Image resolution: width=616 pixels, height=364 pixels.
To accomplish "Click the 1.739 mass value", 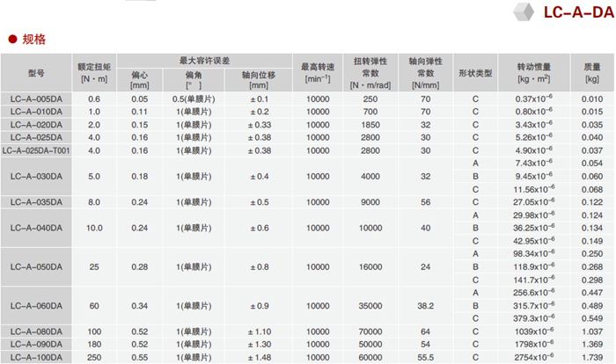I will click(591, 357).
